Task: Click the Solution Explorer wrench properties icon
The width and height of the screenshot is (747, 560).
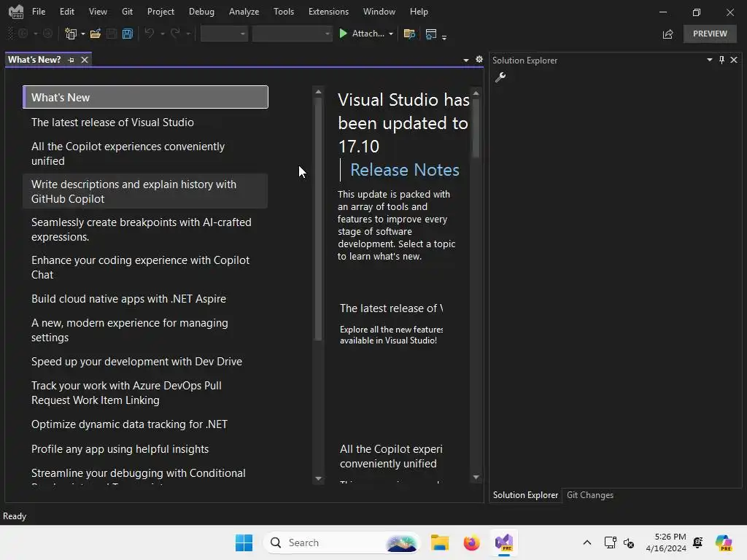Action: point(500,77)
